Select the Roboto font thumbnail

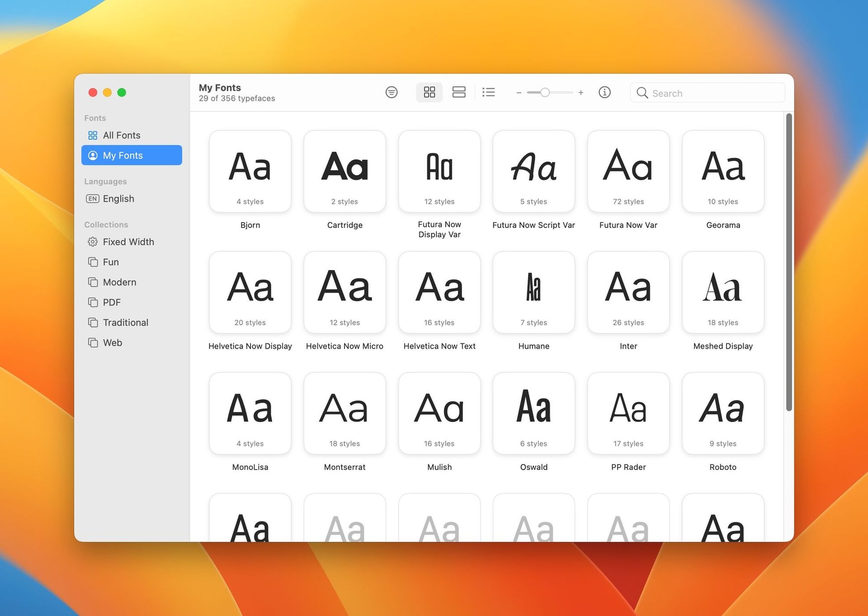coord(723,413)
